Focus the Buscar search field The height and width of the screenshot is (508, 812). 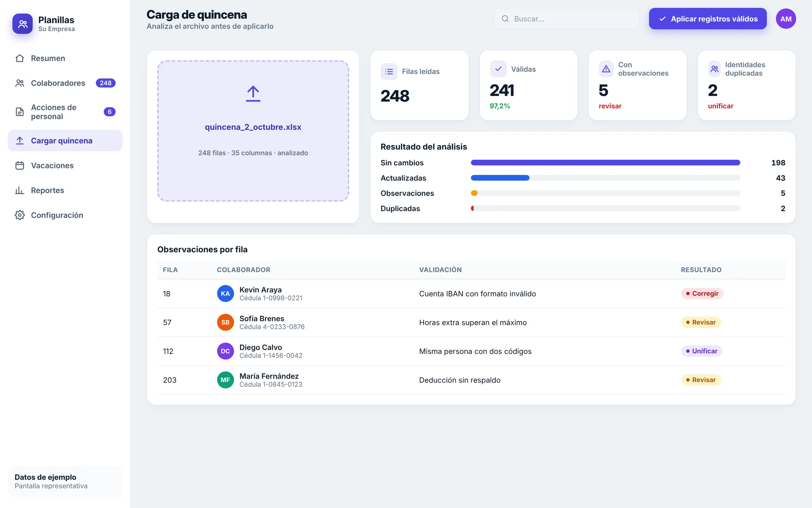pyautogui.click(x=566, y=19)
